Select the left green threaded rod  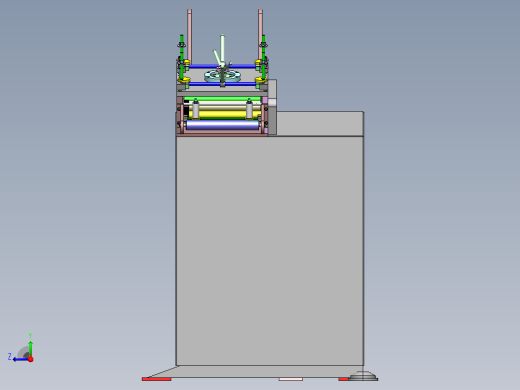(182, 57)
